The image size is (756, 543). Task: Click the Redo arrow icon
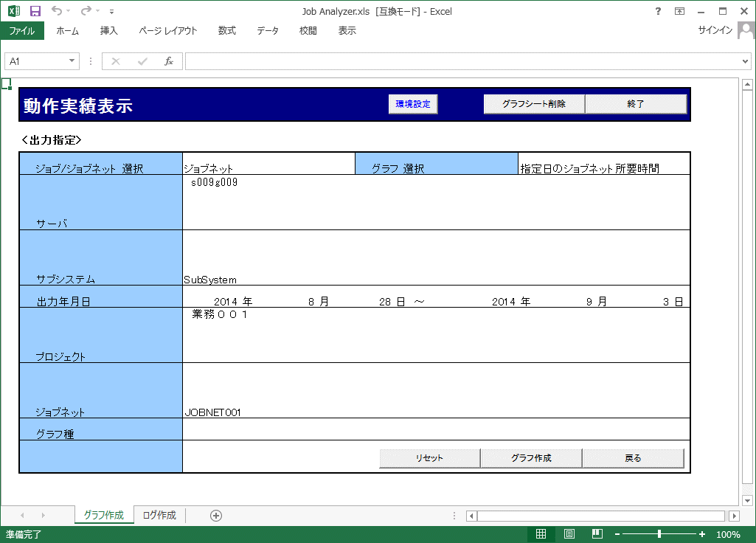pyautogui.click(x=86, y=11)
